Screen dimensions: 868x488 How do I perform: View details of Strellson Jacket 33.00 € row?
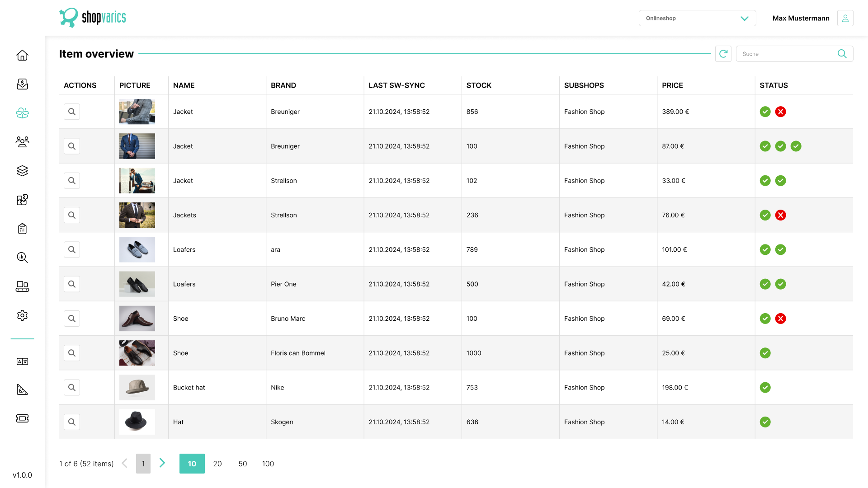72,181
